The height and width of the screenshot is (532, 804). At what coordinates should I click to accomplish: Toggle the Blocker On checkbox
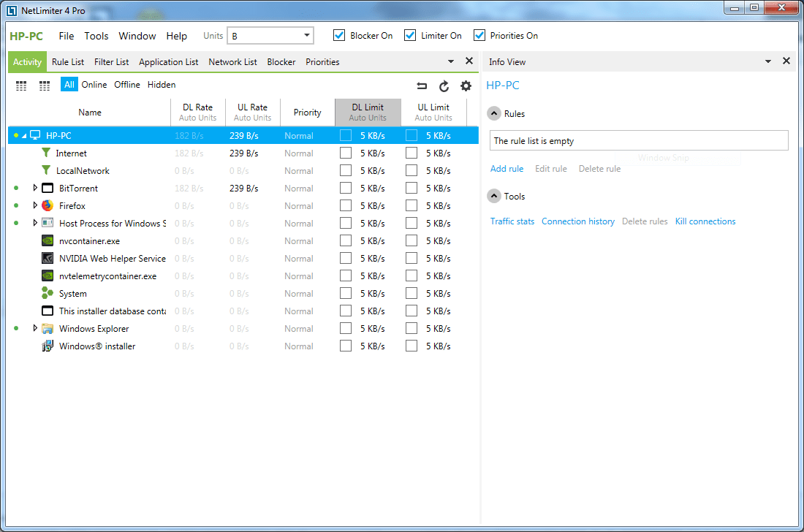[339, 35]
